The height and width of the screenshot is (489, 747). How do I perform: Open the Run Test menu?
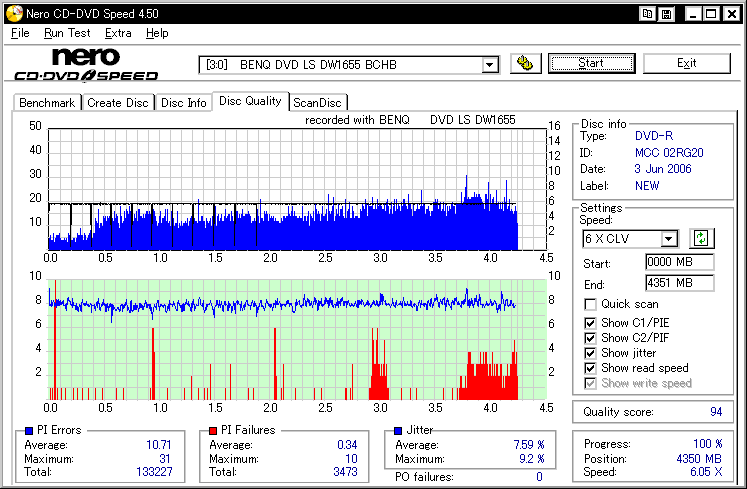(67, 33)
